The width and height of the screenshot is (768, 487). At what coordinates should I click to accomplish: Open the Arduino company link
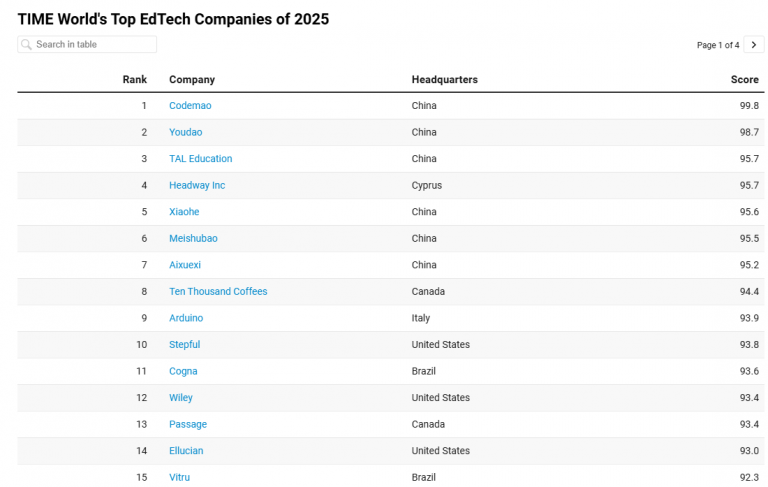186,317
